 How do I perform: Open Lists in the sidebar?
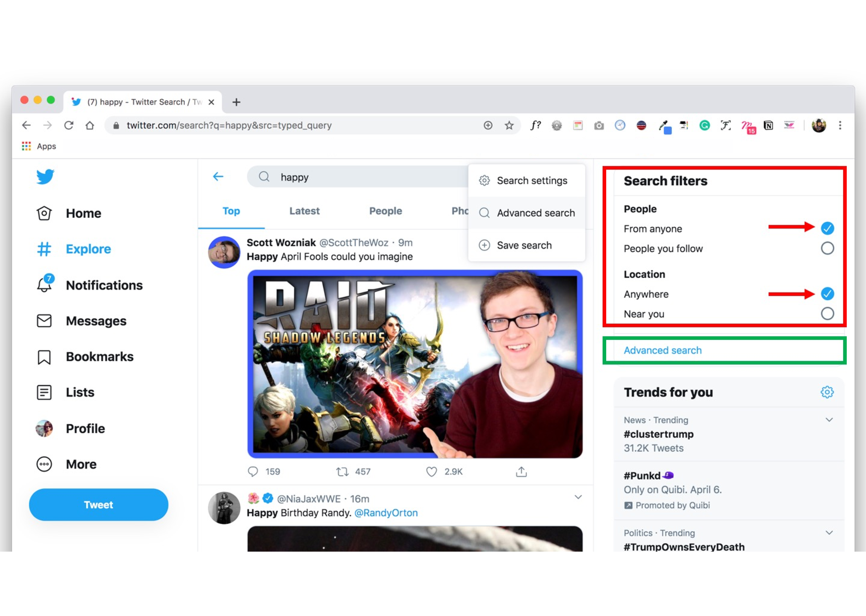click(65, 392)
